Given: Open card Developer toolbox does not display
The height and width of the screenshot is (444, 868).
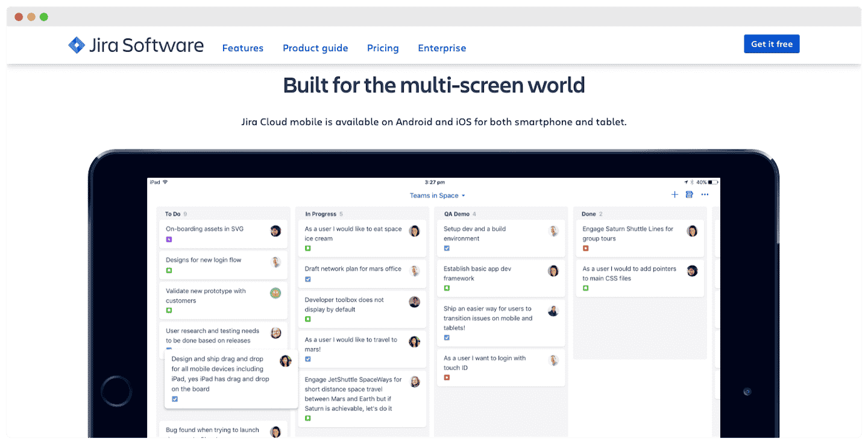Looking at the screenshot, I should (x=362, y=309).
